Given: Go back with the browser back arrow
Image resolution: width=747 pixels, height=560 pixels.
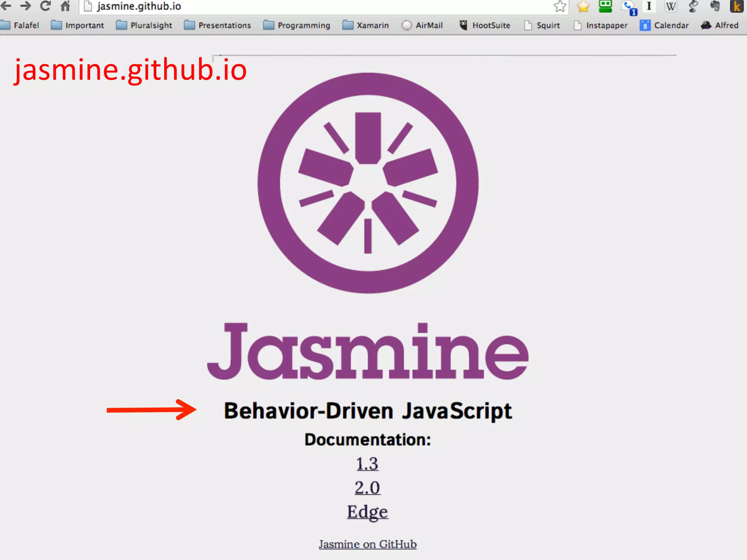Looking at the screenshot, I should coord(6,6).
